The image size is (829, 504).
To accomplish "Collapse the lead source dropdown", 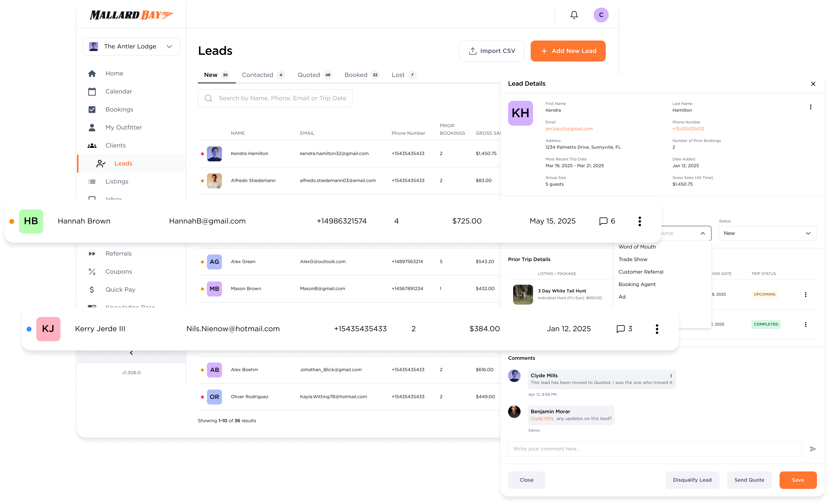I will coord(702,233).
